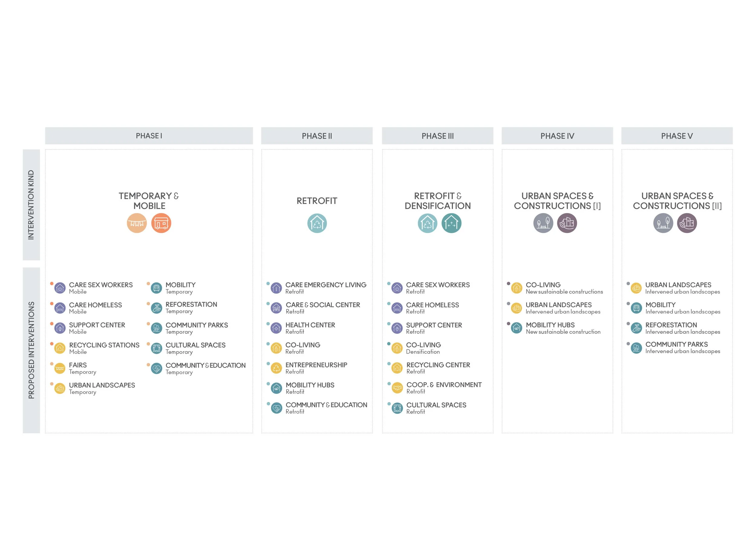Click the Co-Living Densification icon

pos(397,348)
